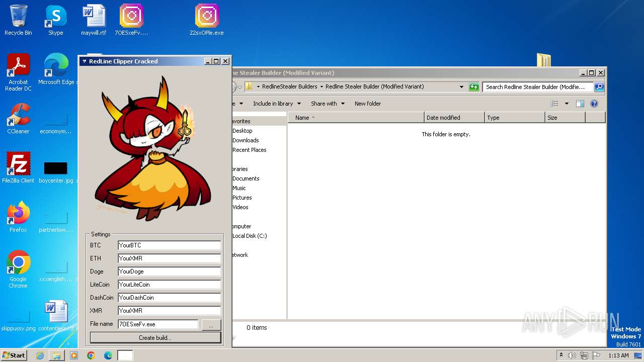Select the folder icon on the desktop
Viewport: 644px width, 362px height.
[544, 60]
